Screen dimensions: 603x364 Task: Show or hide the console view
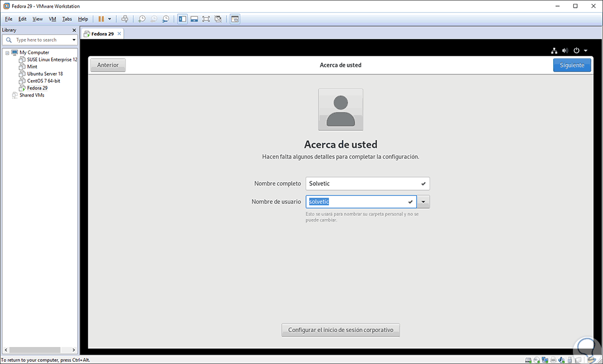[x=235, y=19]
